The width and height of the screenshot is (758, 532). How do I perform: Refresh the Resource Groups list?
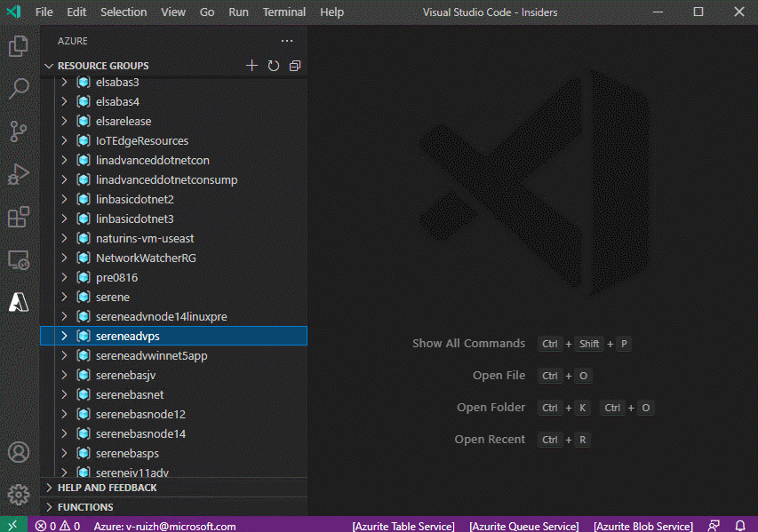tap(274, 66)
